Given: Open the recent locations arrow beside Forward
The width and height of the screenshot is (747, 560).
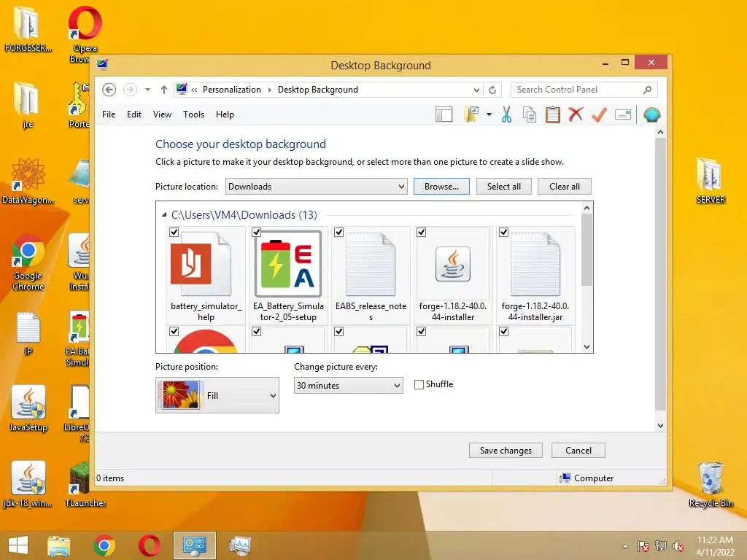Looking at the screenshot, I should (x=147, y=90).
